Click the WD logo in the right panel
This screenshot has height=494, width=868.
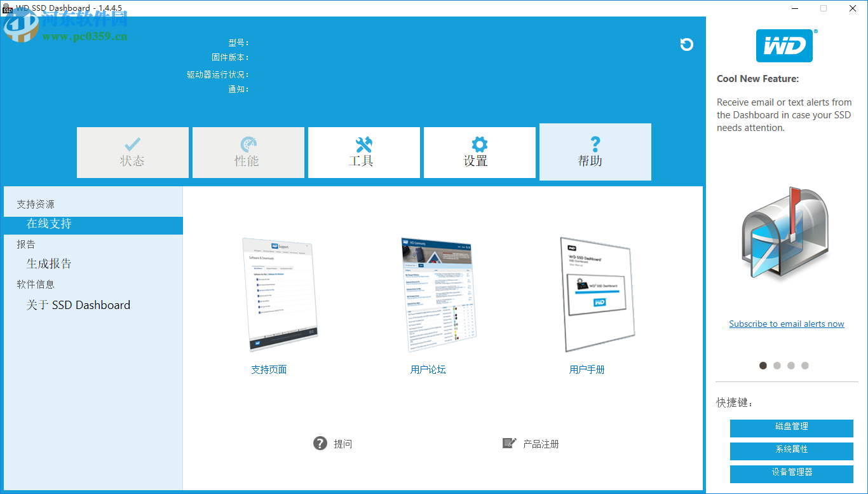point(786,45)
